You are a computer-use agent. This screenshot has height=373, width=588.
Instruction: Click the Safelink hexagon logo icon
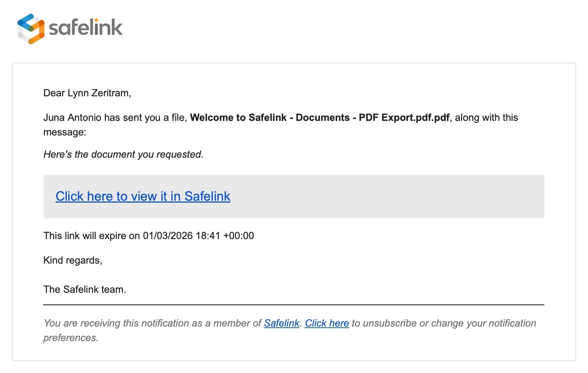click(x=31, y=29)
